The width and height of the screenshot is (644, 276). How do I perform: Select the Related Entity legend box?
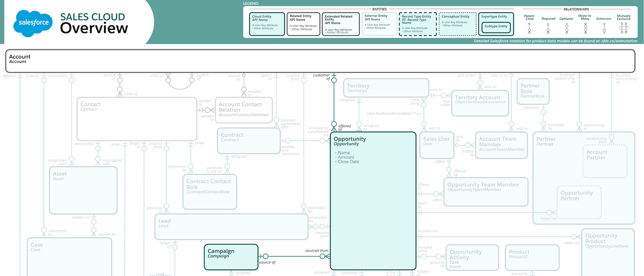tap(303, 24)
